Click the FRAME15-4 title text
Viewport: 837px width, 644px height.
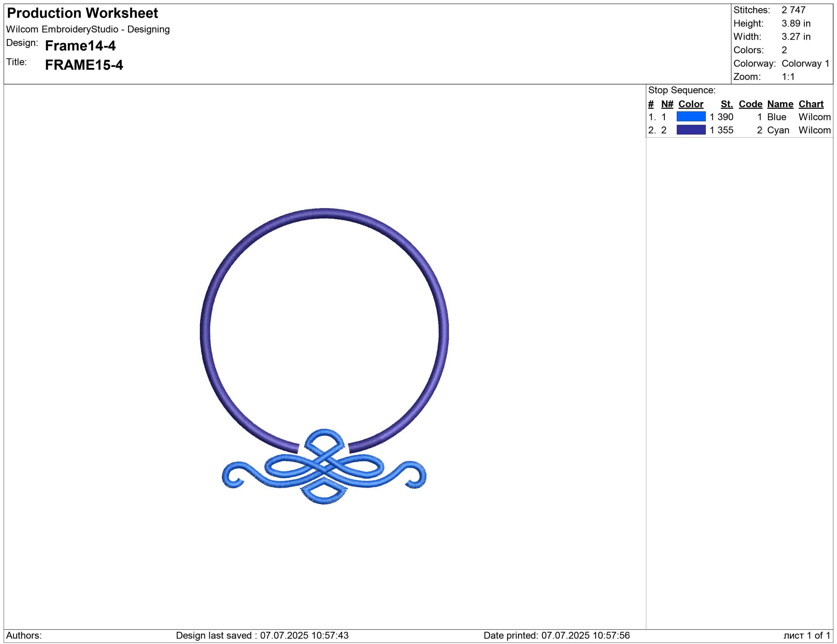click(x=84, y=65)
